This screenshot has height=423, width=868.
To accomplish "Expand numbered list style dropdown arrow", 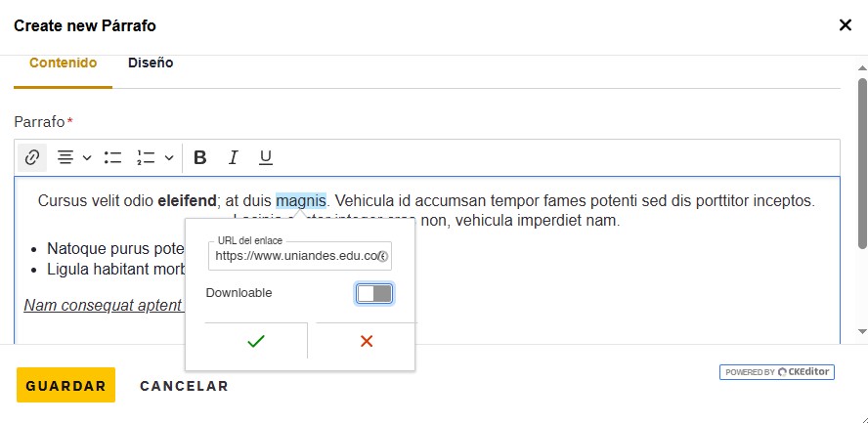I will coord(169,158).
